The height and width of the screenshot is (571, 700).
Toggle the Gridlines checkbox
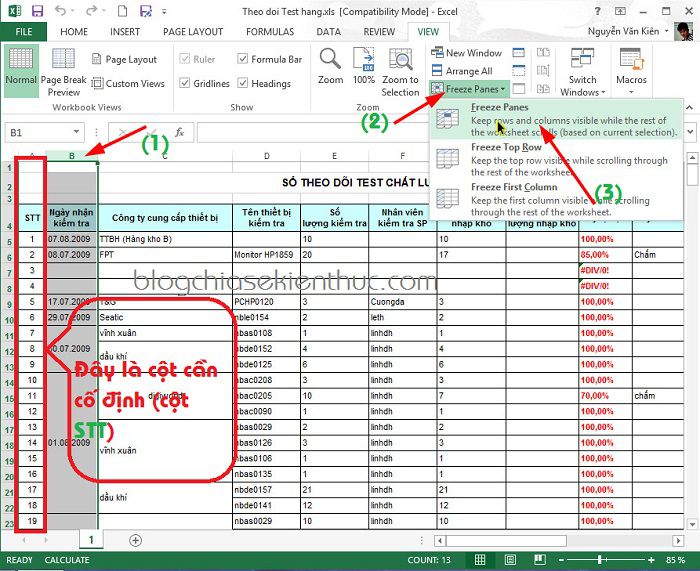tap(184, 83)
